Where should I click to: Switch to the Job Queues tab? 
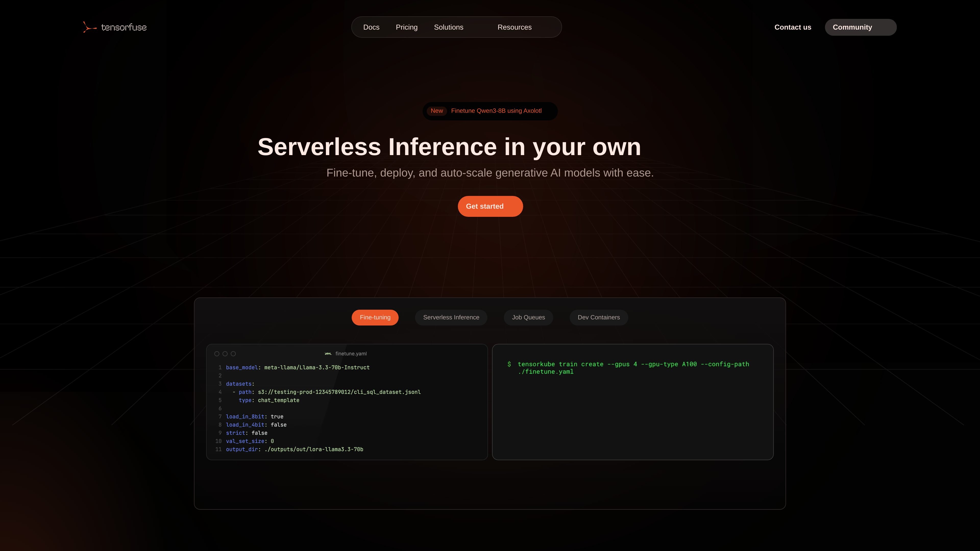coord(529,318)
